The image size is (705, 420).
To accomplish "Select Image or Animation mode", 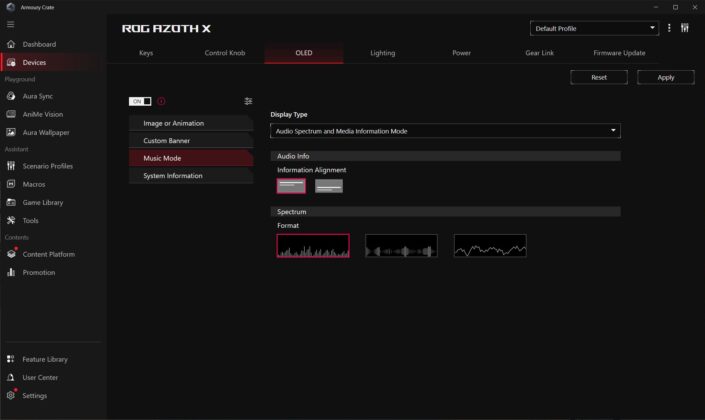I will point(191,123).
